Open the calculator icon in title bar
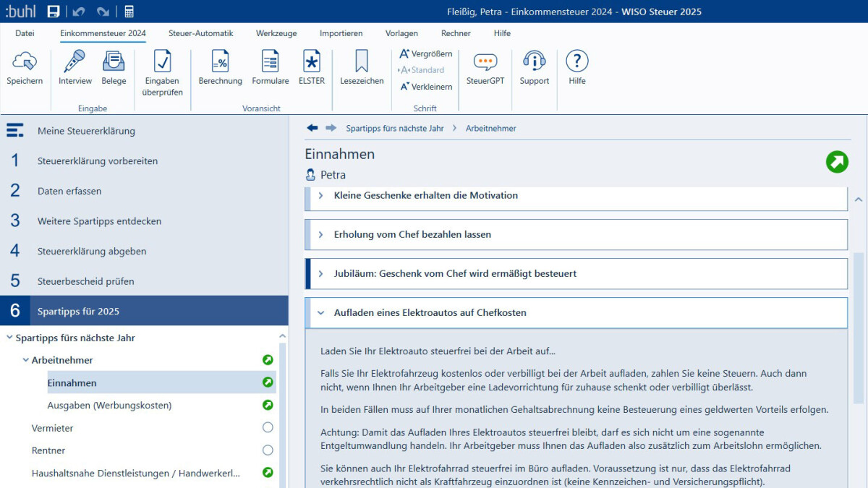Image resolution: width=868 pixels, height=488 pixels. (x=129, y=12)
